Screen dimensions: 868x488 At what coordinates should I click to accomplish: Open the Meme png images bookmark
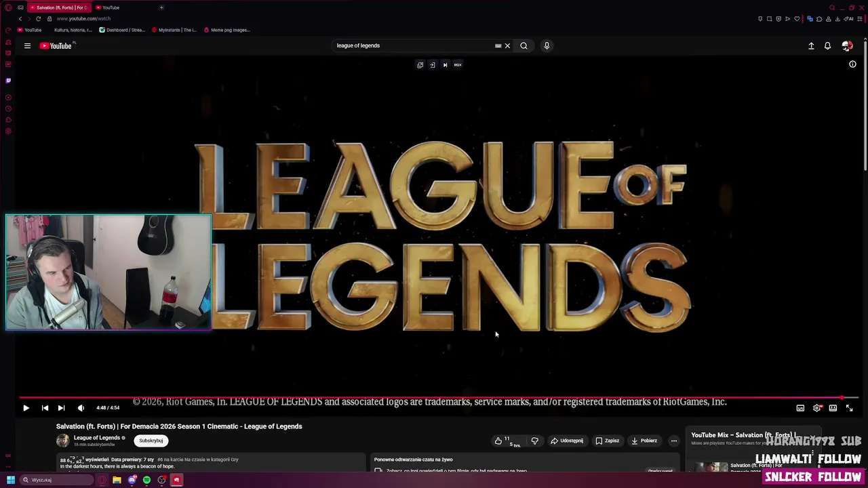(227, 30)
